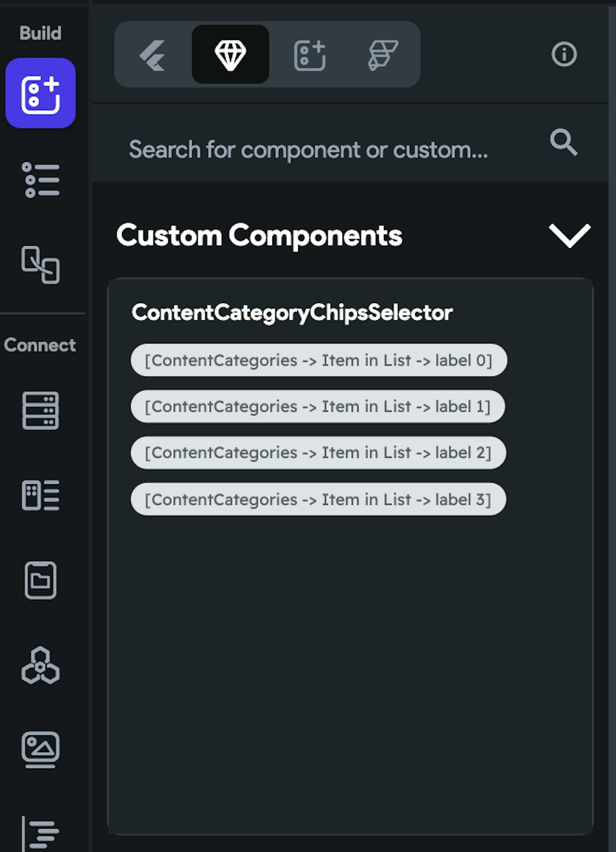Toggle the label 1 ContentCategories chip
The height and width of the screenshot is (852, 616).
tap(318, 407)
